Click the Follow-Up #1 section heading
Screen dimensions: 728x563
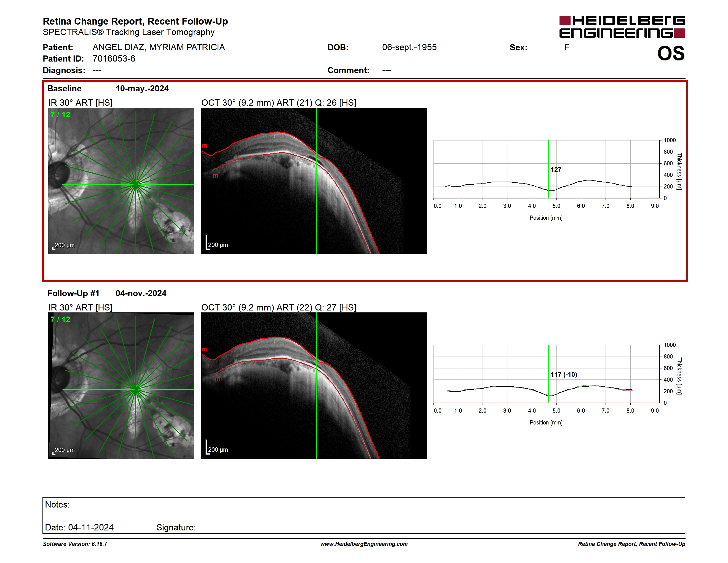click(73, 293)
